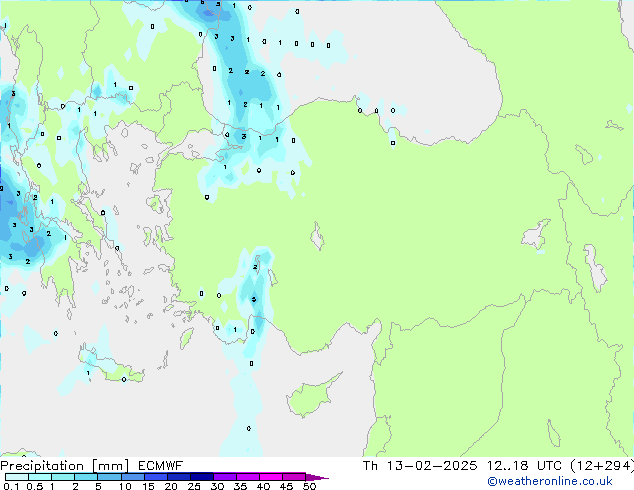634x490 pixels.
Task: Select the 5–10 mm legend color box
Action: click(109, 477)
